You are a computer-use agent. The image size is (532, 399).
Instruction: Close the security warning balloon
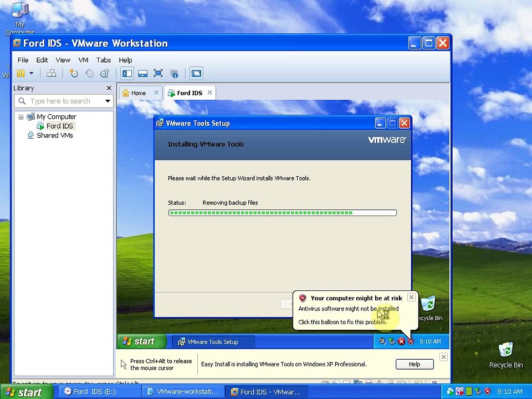(411, 298)
